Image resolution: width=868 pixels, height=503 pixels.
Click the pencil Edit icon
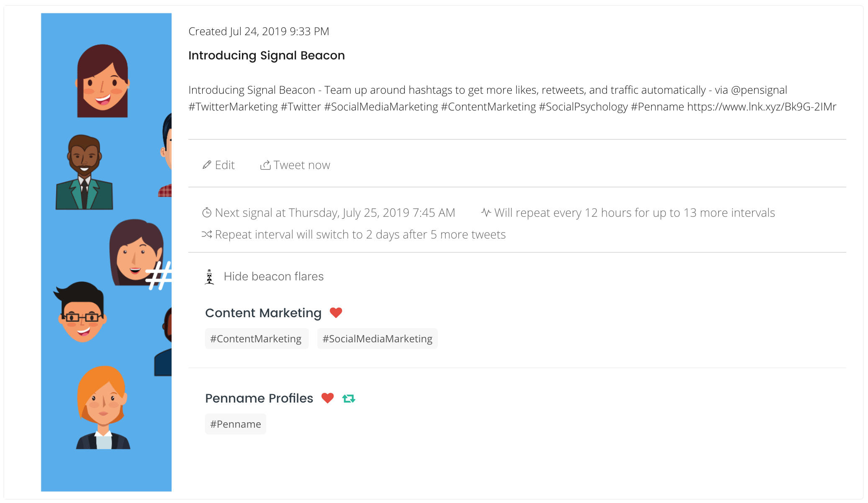tap(207, 165)
